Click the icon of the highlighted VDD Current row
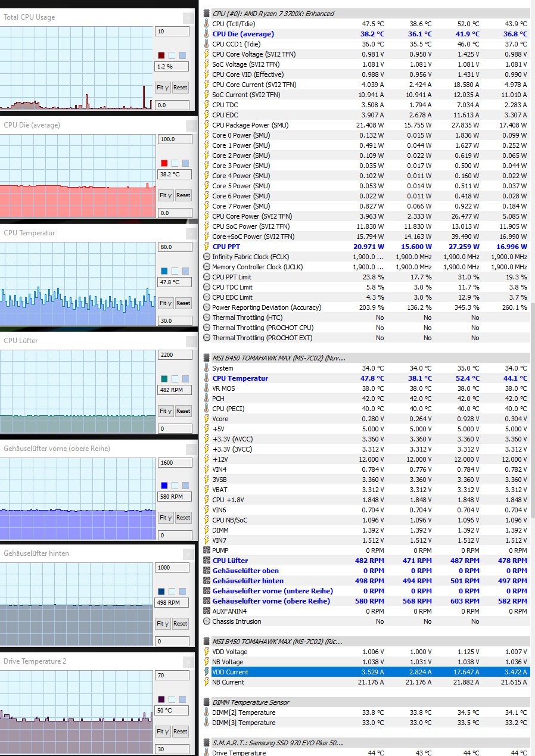The height and width of the screenshot is (756, 535). click(x=207, y=672)
